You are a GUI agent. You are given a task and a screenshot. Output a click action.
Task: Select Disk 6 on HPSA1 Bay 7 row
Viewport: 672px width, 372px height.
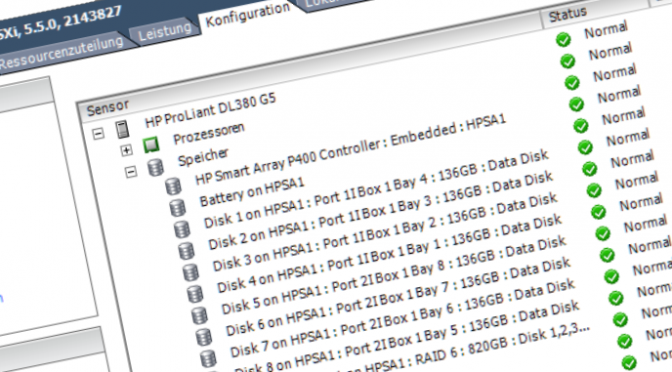tap(398, 296)
